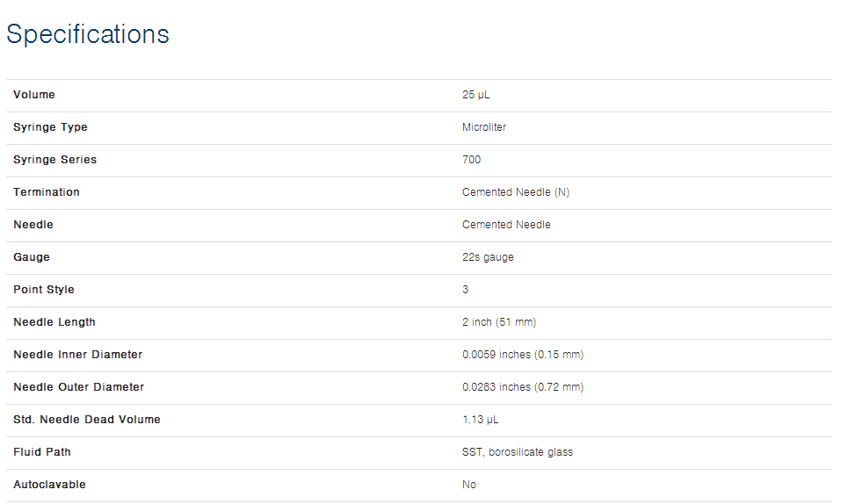Image resolution: width=841 pixels, height=504 pixels.
Task: Click the 2 inch (51 mm) value
Action: [x=499, y=322]
